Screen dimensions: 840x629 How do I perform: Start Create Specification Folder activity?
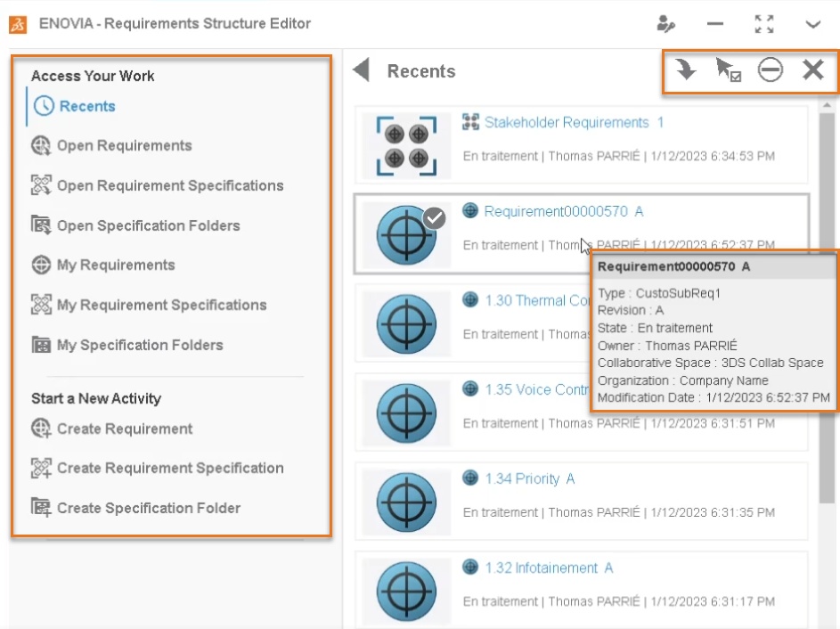click(149, 508)
